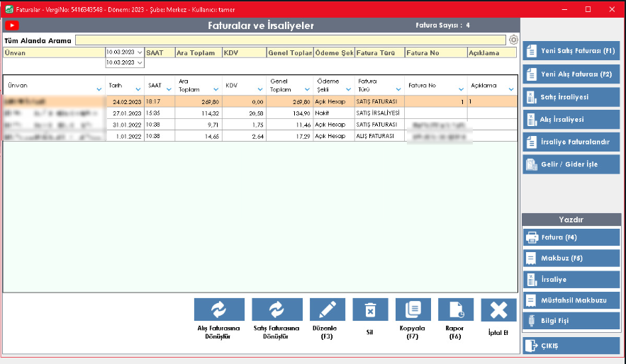Open Alış İrsaliyesi

[571, 119]
